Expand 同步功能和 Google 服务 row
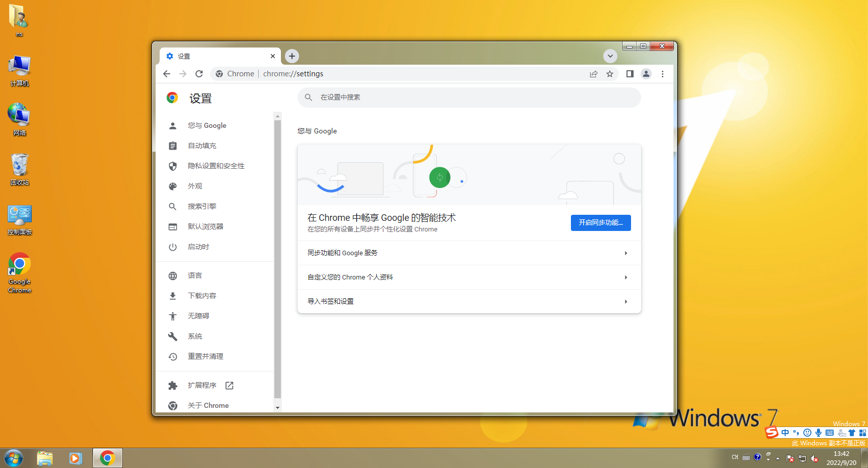868x468 pixels. click(469, 253)
